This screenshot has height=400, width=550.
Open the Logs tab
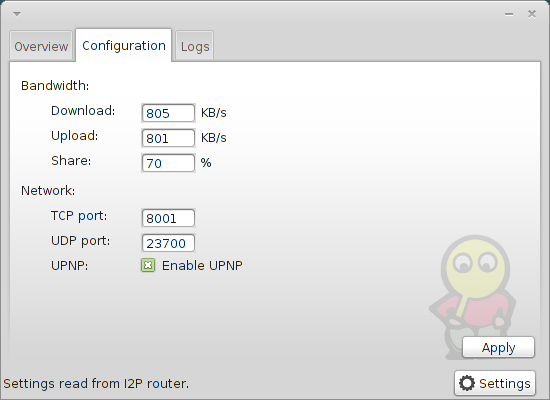coord(195,46)
